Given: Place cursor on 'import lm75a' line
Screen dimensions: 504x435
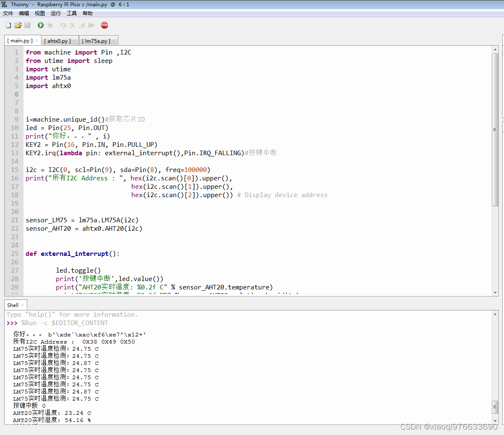Looking at the screenshot, I should 48,78.
